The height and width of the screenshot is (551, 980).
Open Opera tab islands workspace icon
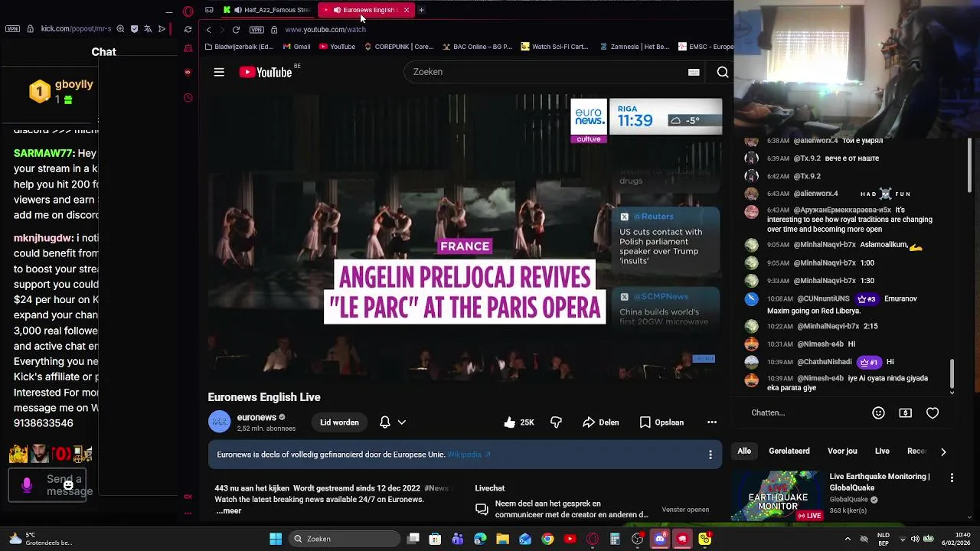coord(209,10)
